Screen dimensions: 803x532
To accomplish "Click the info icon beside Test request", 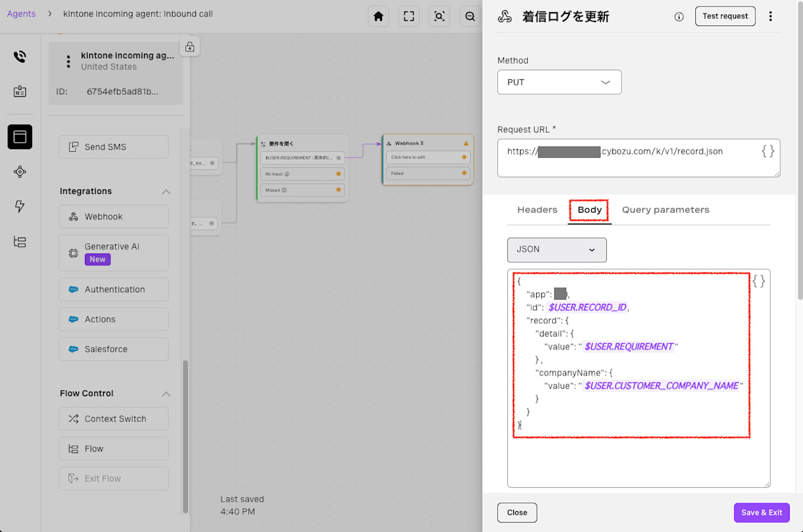I will [x=679, y=17].
